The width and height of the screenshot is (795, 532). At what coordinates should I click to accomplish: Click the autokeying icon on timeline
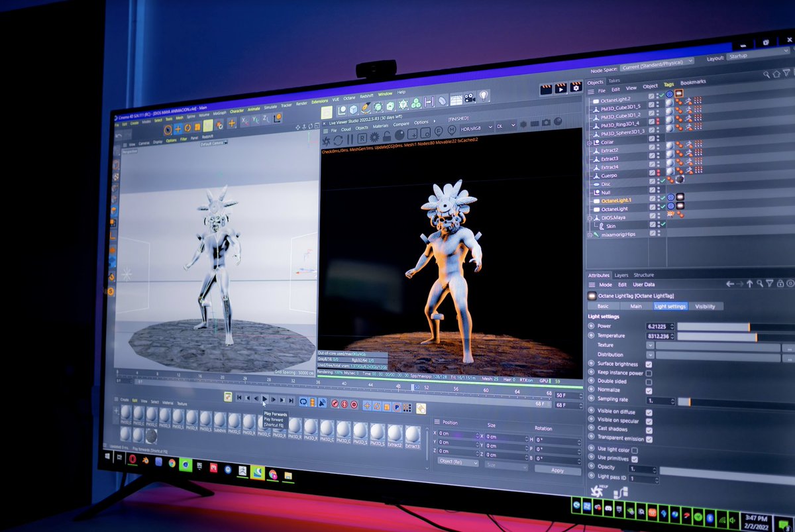[x=344, y=405]
